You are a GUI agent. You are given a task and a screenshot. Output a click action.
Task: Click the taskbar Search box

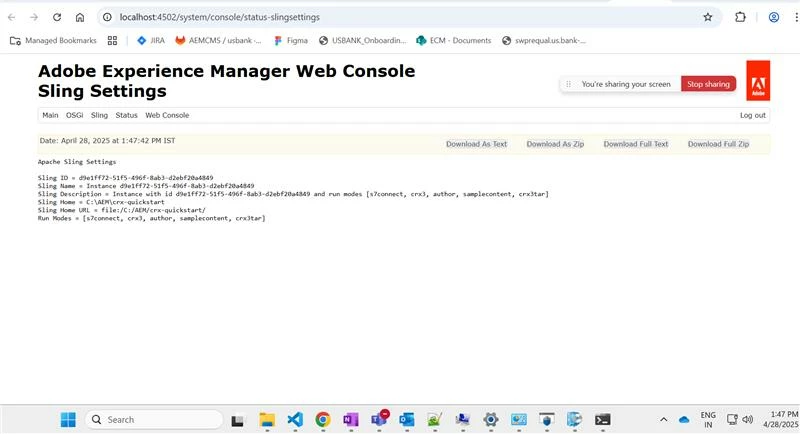point(154,420)
